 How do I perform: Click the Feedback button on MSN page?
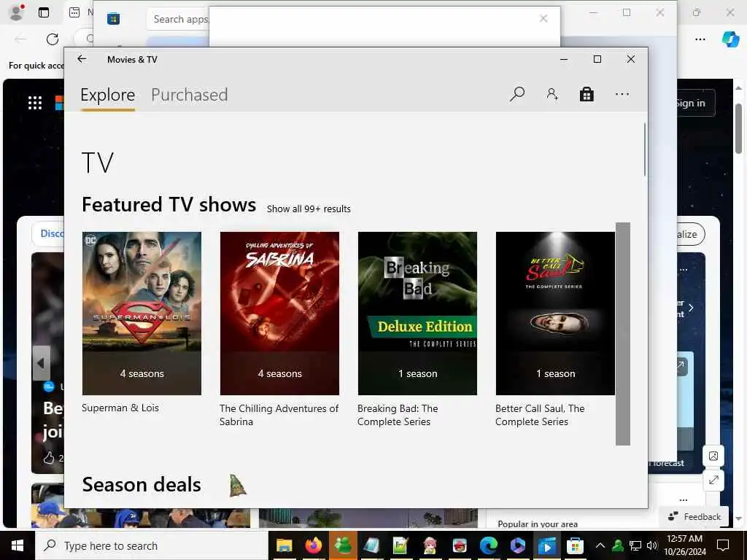[x=694, y=517]
